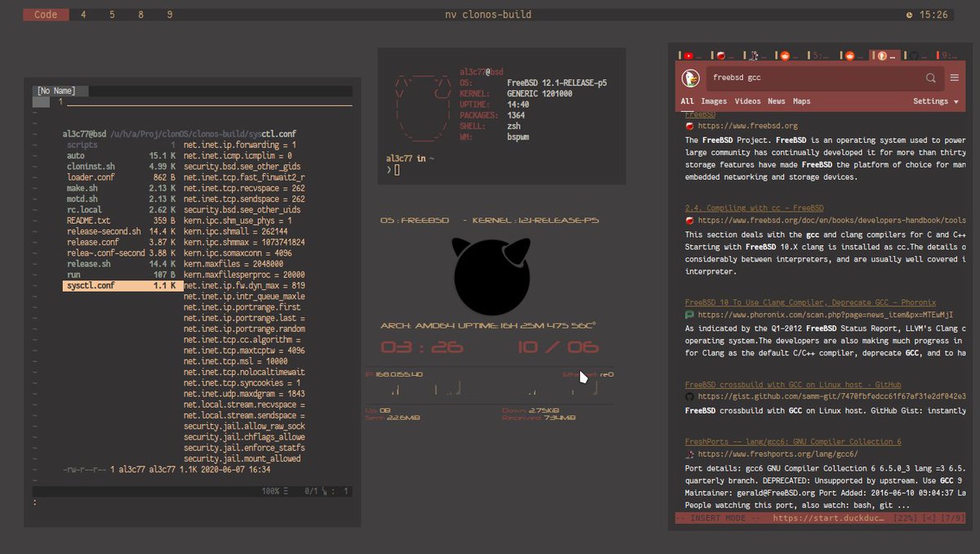Click the DuckDuckGo duck logo

pyautogui.click(x=691, y=78)
